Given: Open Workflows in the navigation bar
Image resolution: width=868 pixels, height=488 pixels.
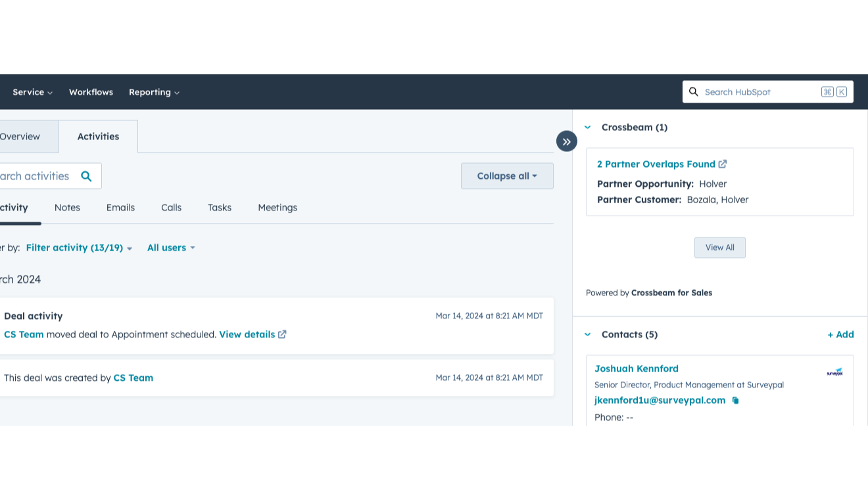Looking at the screenshot, I should coord(91,92).
